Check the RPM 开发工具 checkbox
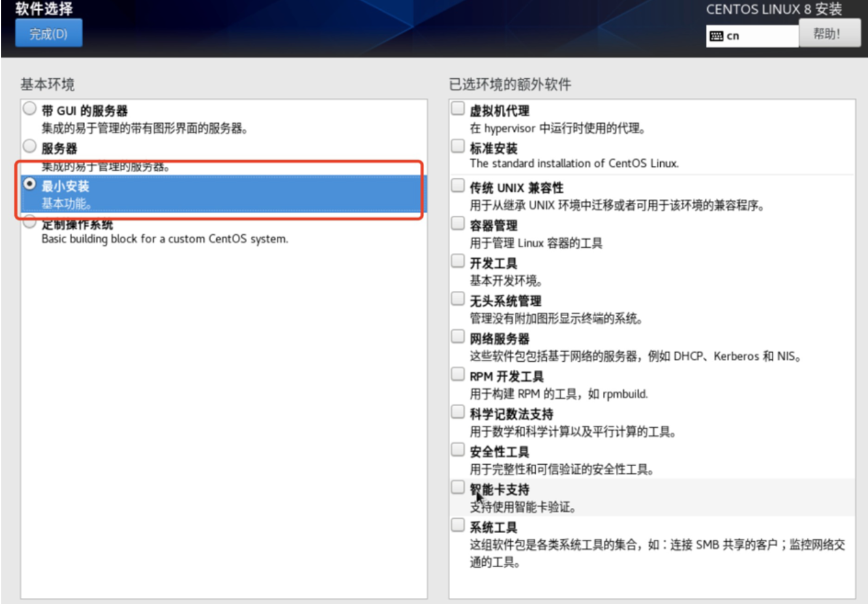The image size is (868, 604). tap(457, 374)
